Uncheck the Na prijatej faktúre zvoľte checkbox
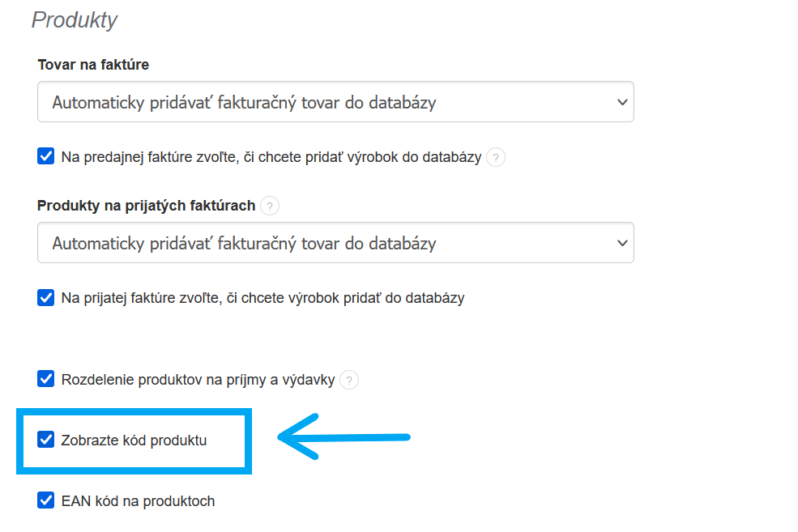Viewport: 798px width, 532px height. click(46, 297)
